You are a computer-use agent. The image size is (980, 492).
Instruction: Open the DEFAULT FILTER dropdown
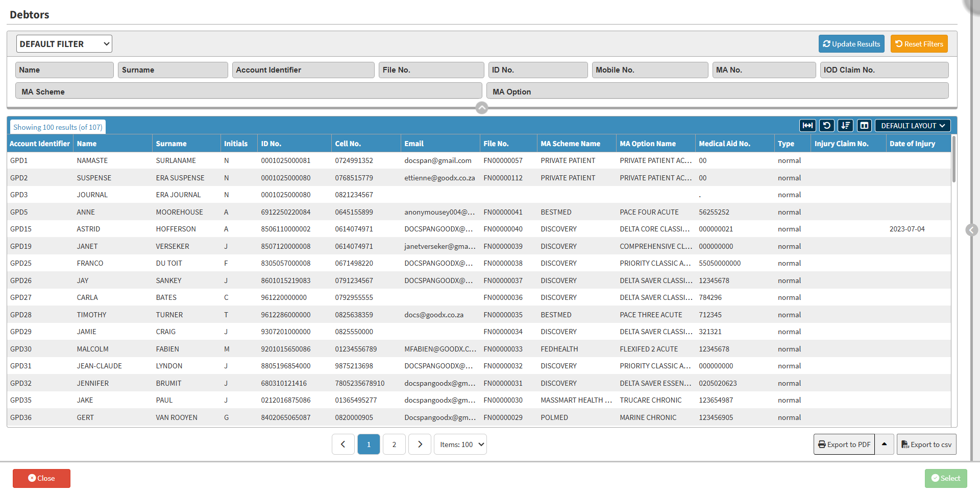pyautogui.click(x=64, y=44)
